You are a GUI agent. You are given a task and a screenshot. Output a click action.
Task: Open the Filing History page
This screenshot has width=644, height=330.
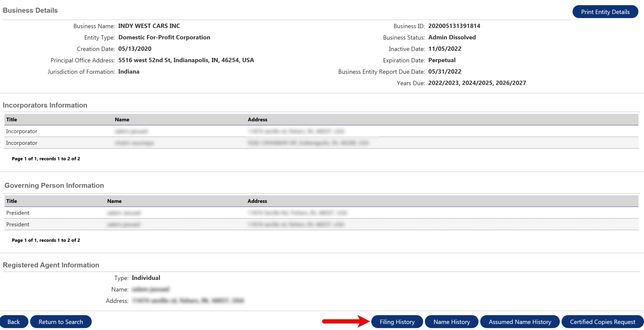[x=397, y=322]
